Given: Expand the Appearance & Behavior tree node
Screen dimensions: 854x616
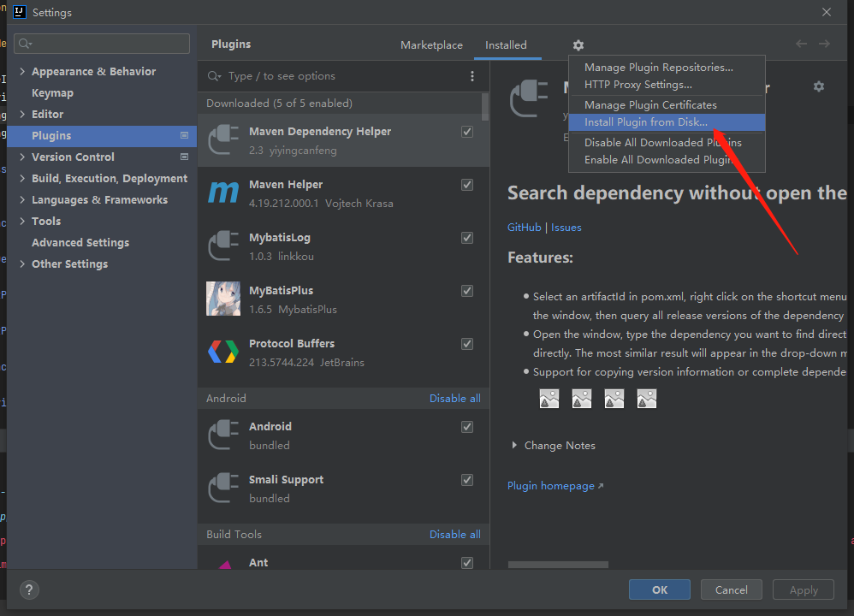Looking at the screenshot, I should coord(22,72).
